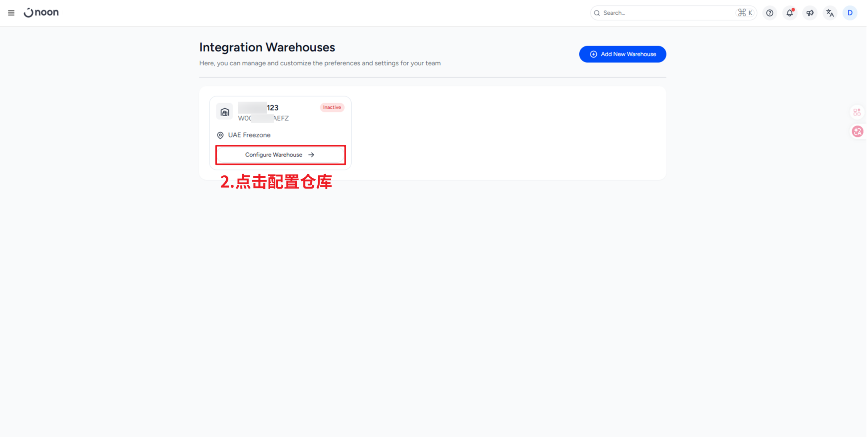The image size is (868, 437).
Task: Click the language translate icon in header
Action: pos(830,13)
